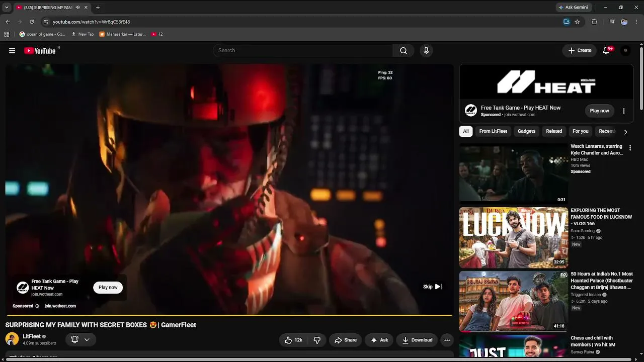Open the YouTube guide hamburger menu
The width and height of the screenshot is (644, 362).
coord(12,50)
